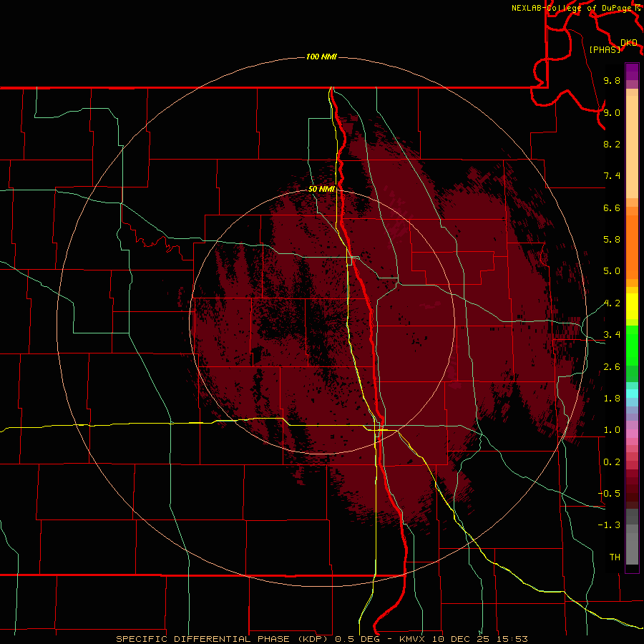Click the -1.3 scale value
This screenshot has width=644, height=644.
click(610, 525)
